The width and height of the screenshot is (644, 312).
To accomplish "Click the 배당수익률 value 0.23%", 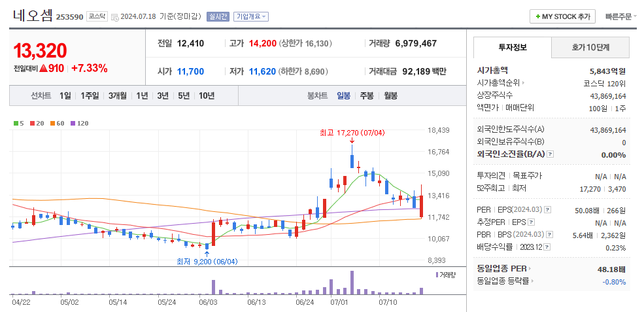I will click(x=616, y=248).
